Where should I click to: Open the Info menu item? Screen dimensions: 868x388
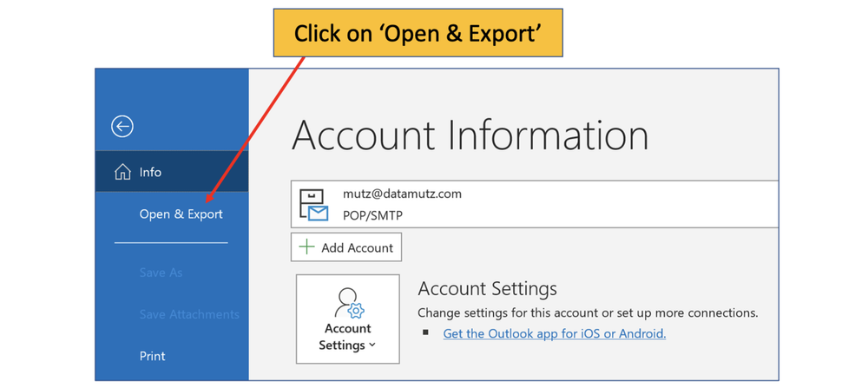point(172,172)
